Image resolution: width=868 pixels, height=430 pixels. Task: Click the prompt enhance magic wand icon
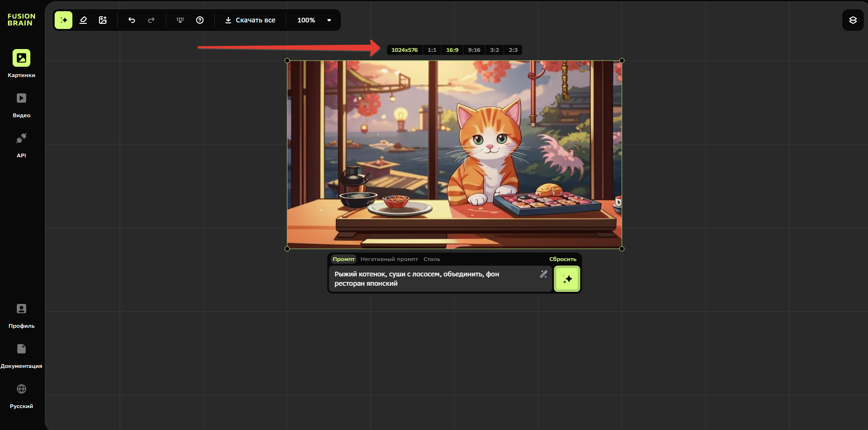[543, 274]
